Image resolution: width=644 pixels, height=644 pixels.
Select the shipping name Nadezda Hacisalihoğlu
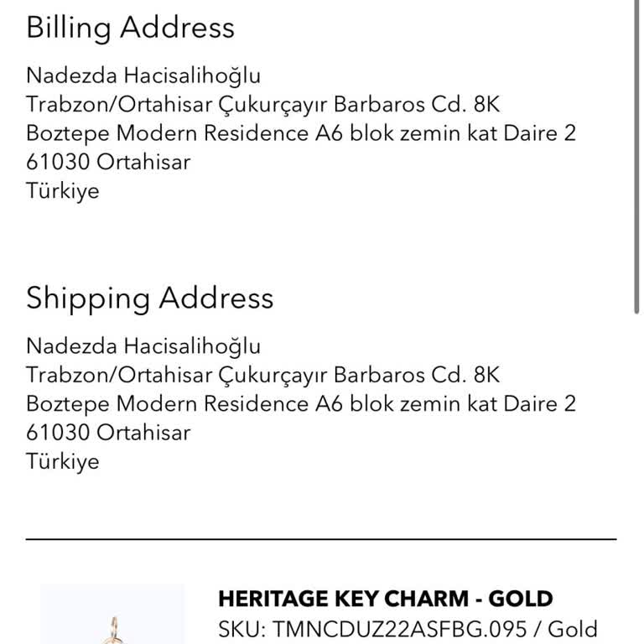click(143, 346)
